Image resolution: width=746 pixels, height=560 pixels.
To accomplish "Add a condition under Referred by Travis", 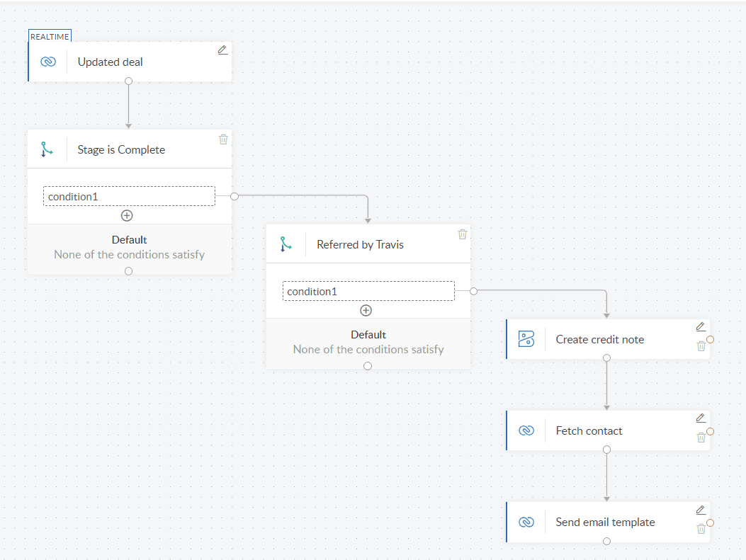I will click(366, 310).
